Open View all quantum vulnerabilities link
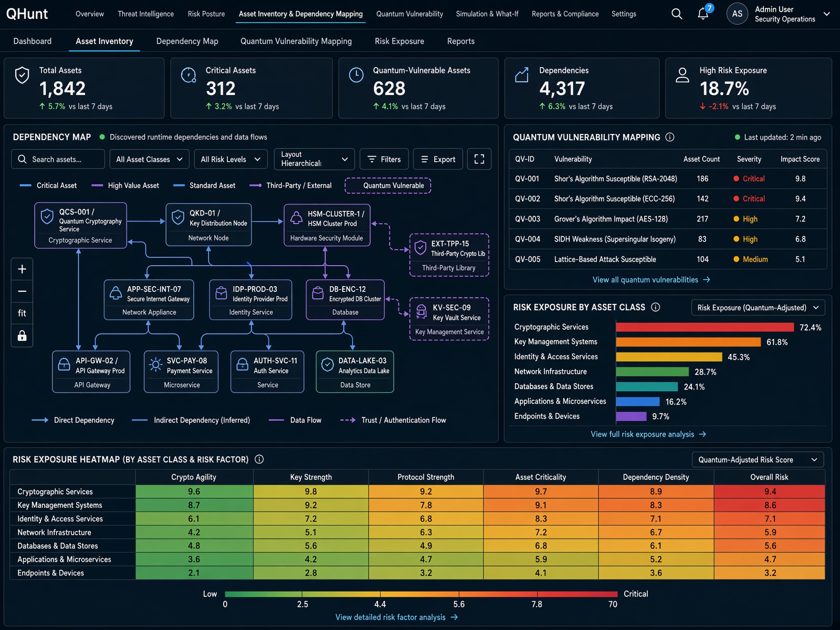The height and width of the screenshot is (630, 840). (651, 280)
